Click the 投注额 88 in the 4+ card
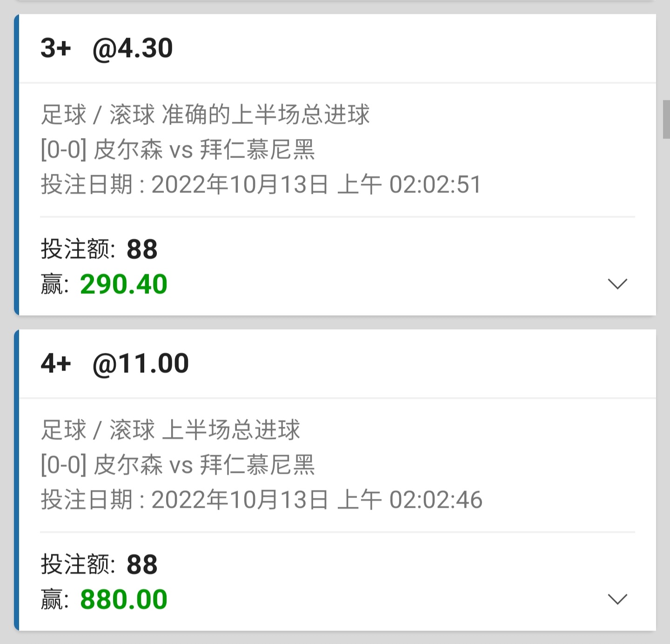The height and width of the screenshot is (644, 670). click(99, 564)
